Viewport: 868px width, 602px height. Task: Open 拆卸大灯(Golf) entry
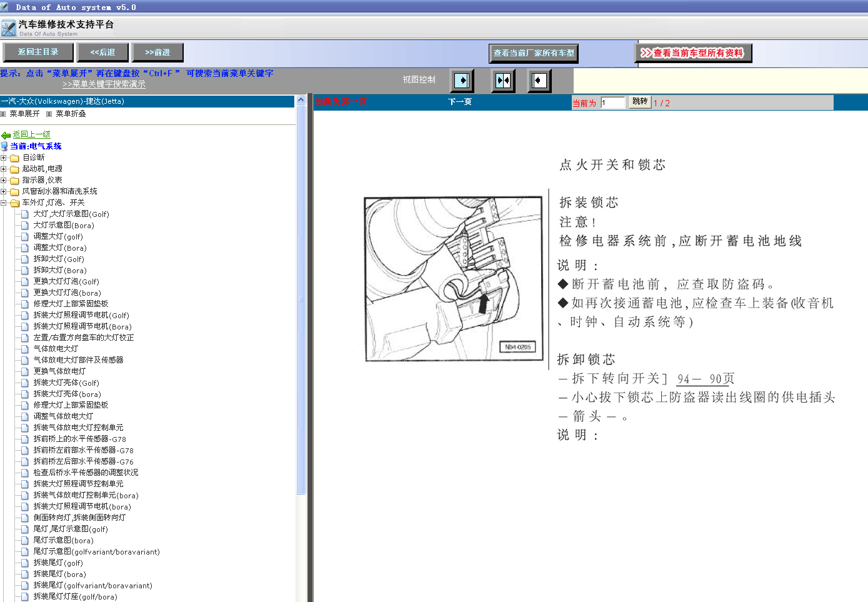click(x=59, y=259)
